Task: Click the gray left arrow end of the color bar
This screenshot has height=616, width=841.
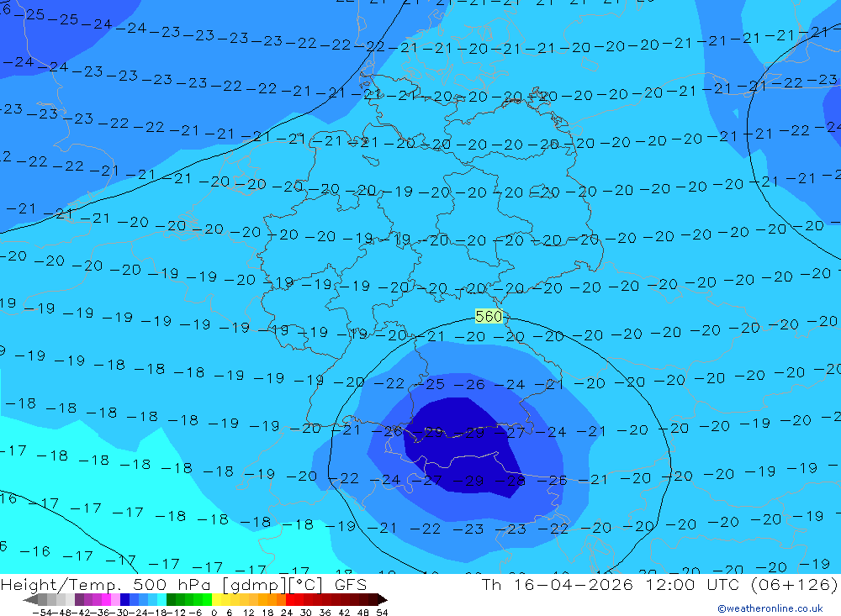Action: coord(30,599)
